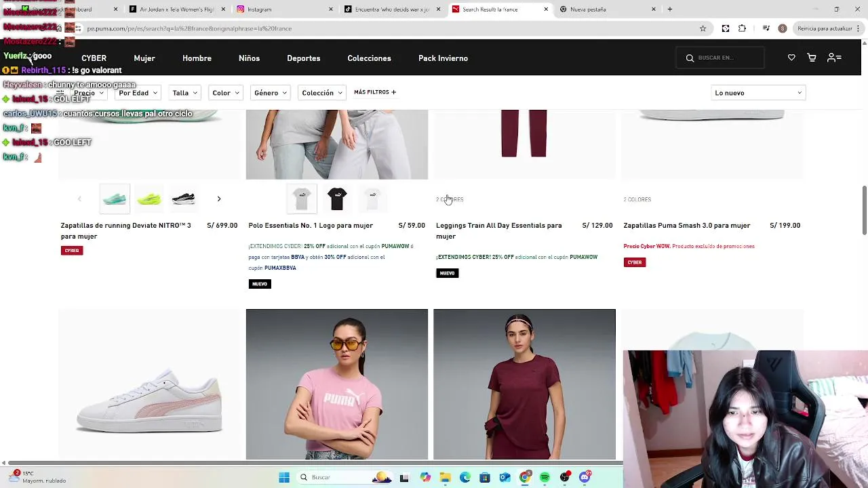Click the search magnifier icon in Puma header
This screenshot has width=868, height=488.
pos(690,58)
